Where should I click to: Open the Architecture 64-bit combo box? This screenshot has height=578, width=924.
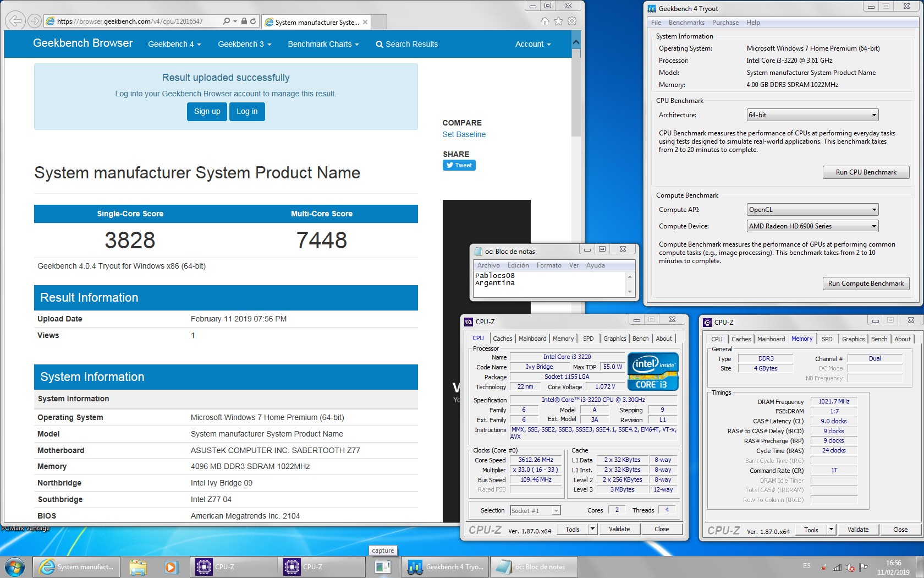click(x=812, y=115)
